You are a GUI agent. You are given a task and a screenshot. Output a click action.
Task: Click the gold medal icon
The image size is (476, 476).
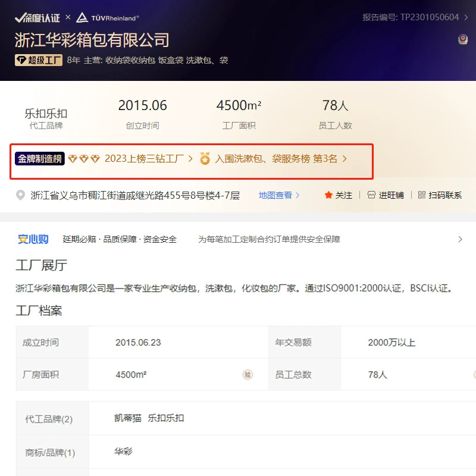pyautogui.click(x=205, y=158)
